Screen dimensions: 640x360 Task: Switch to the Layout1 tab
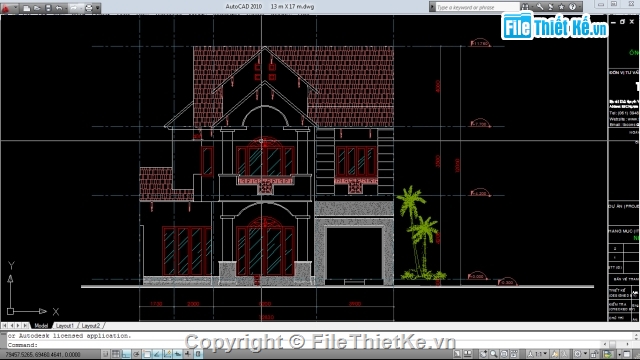coord(64,326)
